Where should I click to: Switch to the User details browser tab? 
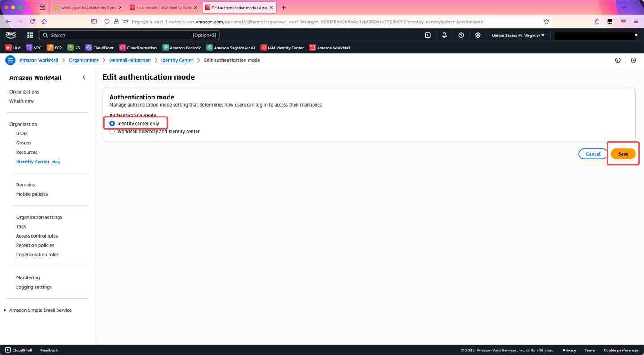(163, 8)
